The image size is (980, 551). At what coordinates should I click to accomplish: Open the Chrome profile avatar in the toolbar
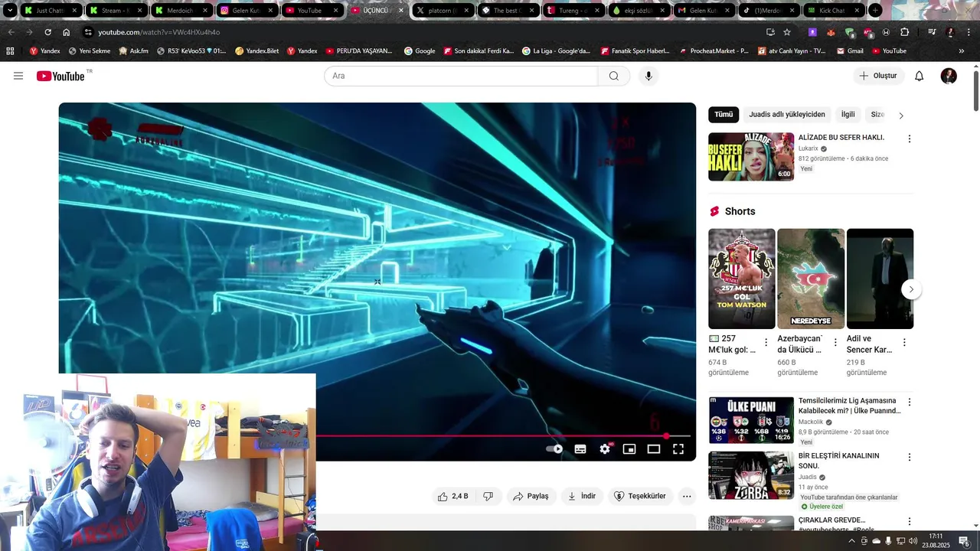coord(950,32)
